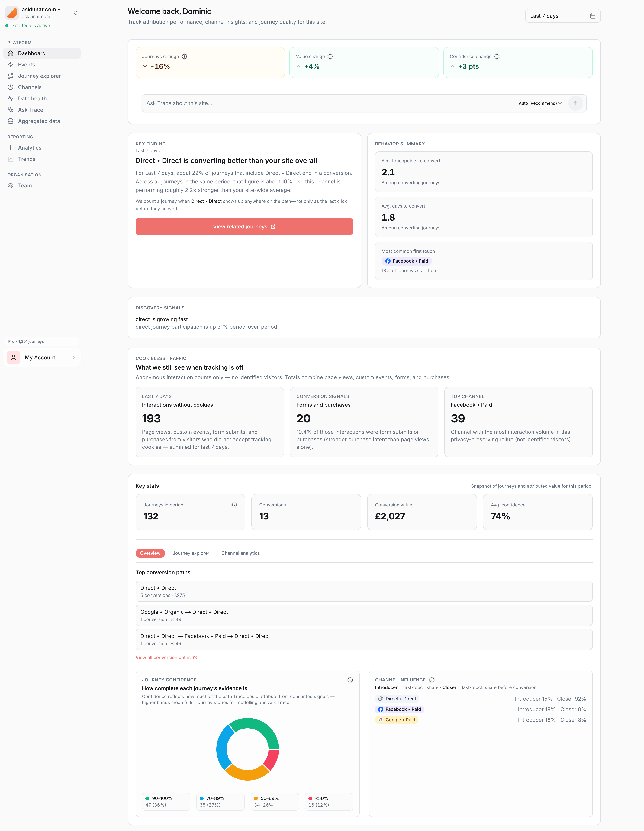Image resolution: width=644 pixels, height=831 pixels.
Task: Click the Journeys change info icon
Action: tap(185, 57)
